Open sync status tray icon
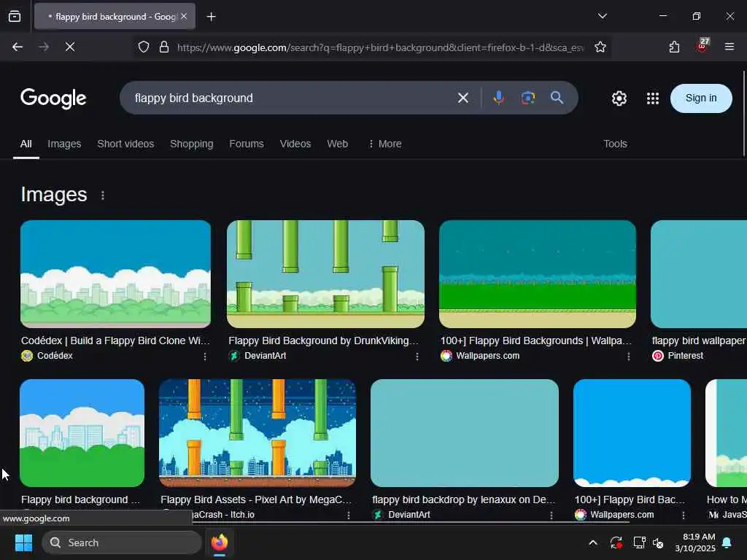This screenshot has height=560, width=747. tap(616, 542)
